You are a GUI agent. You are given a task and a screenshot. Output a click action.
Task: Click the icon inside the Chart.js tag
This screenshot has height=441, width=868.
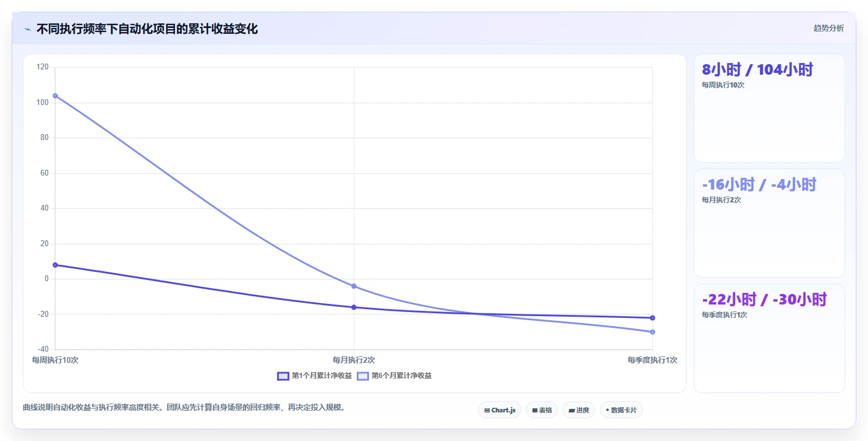pos(487,411)
